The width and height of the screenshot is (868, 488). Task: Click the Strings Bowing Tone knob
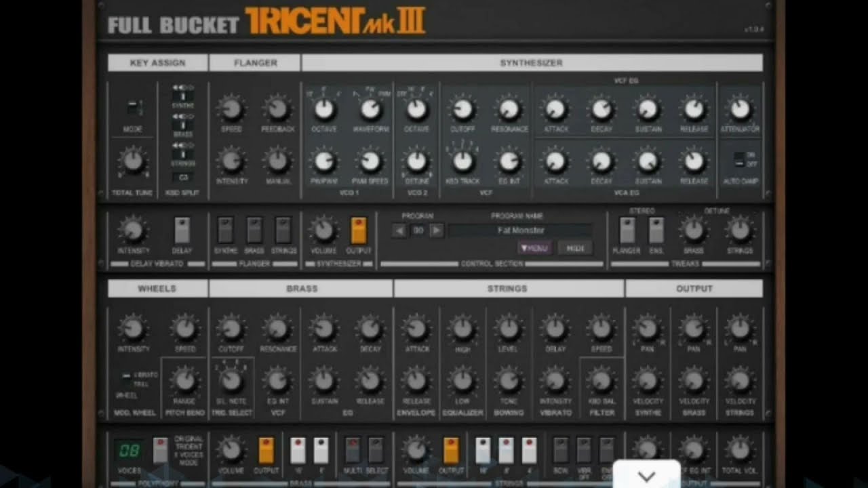(509, 381)
